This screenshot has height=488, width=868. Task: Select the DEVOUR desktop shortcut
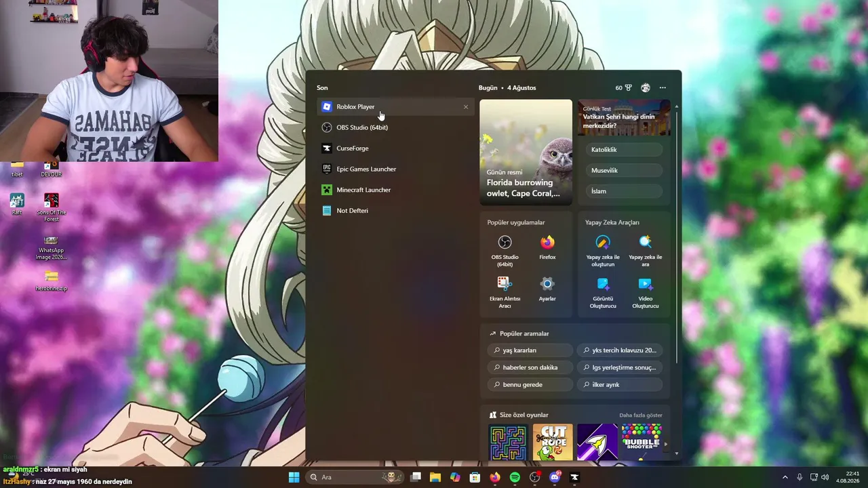click(x=52, y=169)
